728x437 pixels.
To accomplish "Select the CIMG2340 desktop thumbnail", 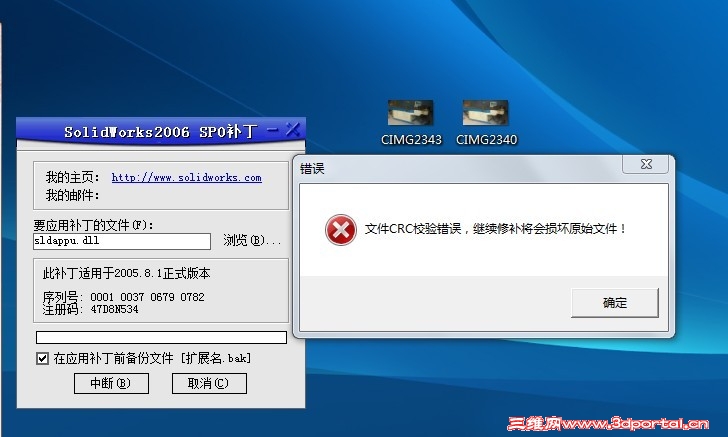I will click(x=486, y=123).
